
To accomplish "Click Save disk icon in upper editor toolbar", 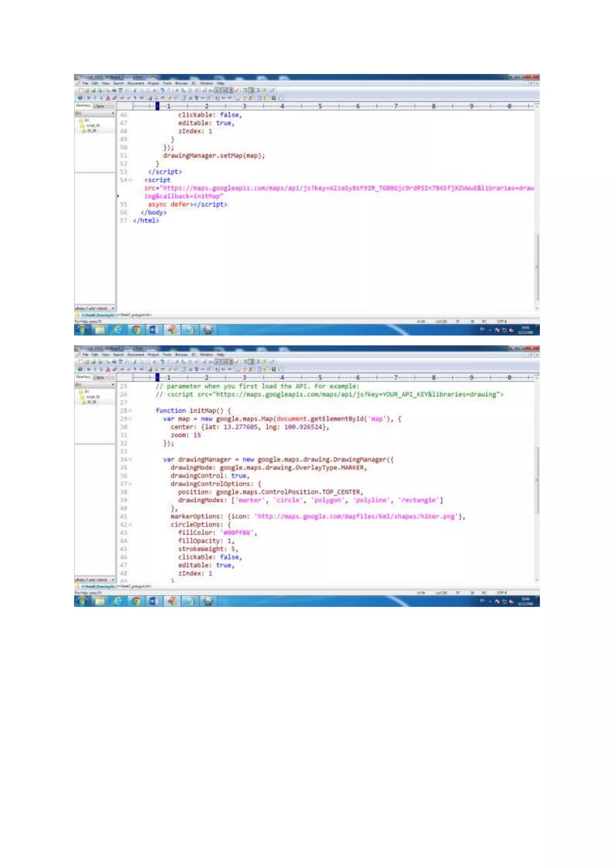I will [93, 90].
